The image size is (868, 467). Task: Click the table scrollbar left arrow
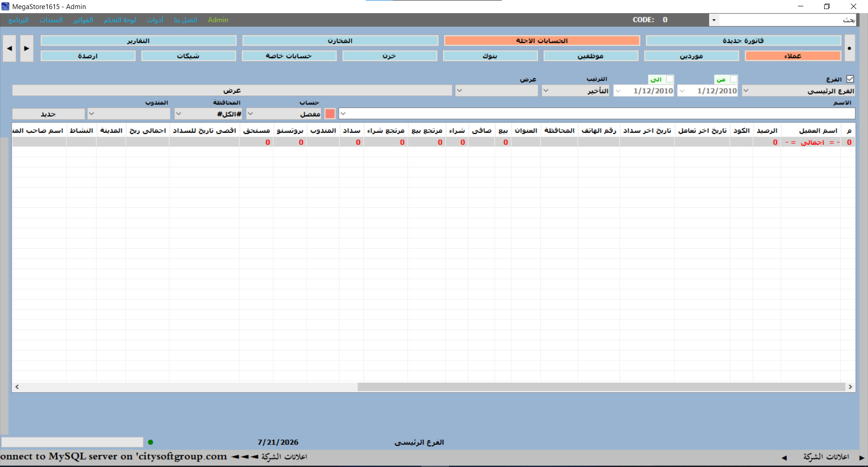pos(17,387)
